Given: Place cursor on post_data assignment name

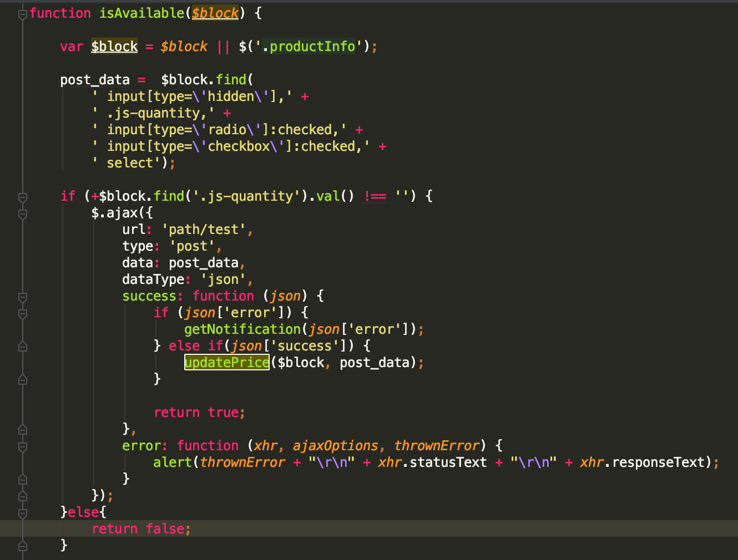Looking at the screenshot, I should (95, 80).
